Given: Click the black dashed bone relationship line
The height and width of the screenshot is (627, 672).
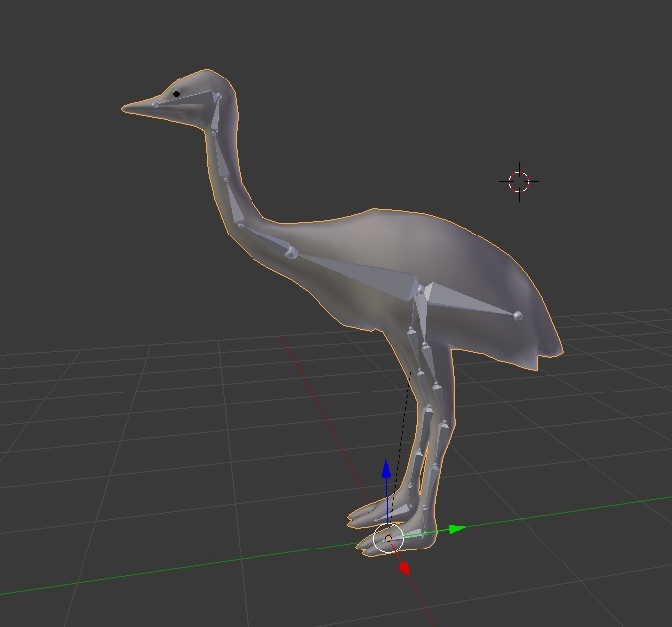Looking at the screenshot, I should 402,437.
